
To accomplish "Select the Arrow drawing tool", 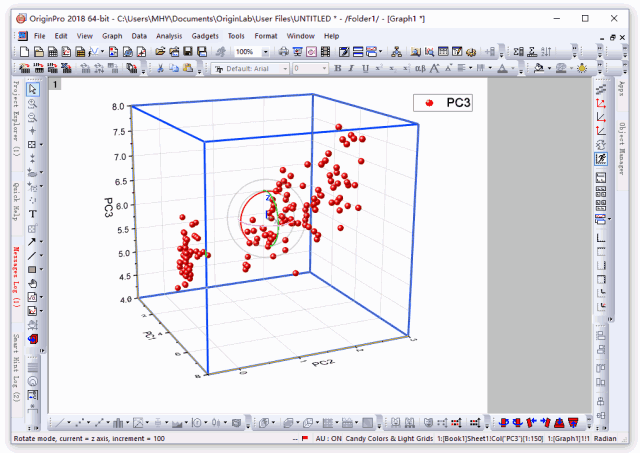I will click(x=32, y=242).
